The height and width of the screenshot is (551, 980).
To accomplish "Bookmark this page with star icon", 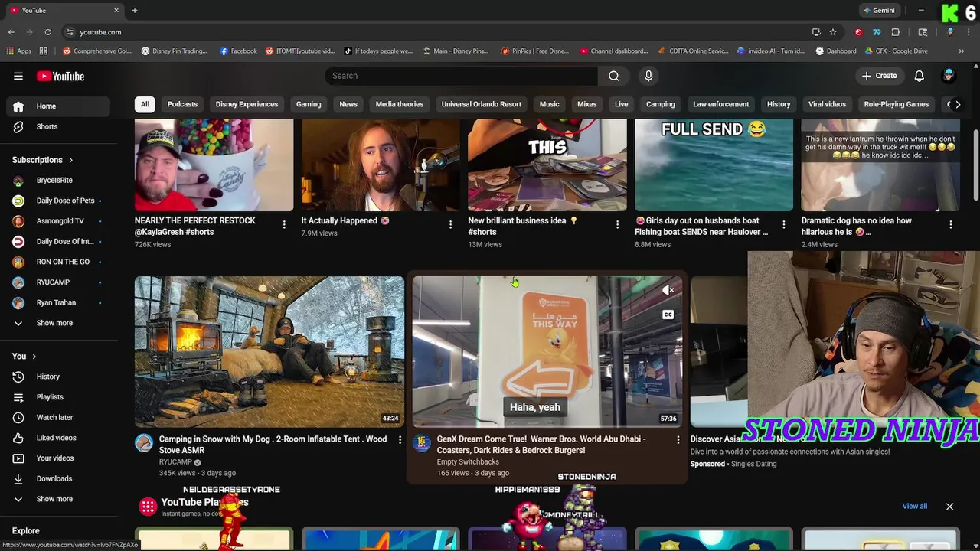I will [x=833, y=32].
